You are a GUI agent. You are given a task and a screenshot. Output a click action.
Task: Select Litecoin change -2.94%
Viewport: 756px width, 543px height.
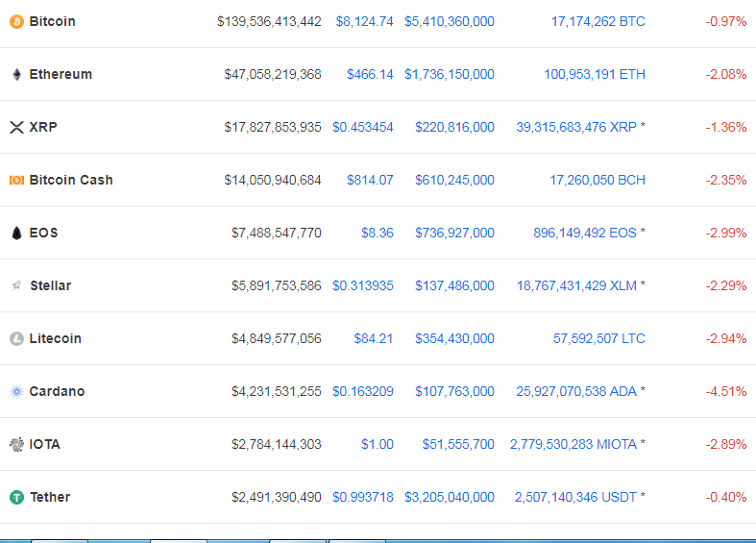(726, 338)
